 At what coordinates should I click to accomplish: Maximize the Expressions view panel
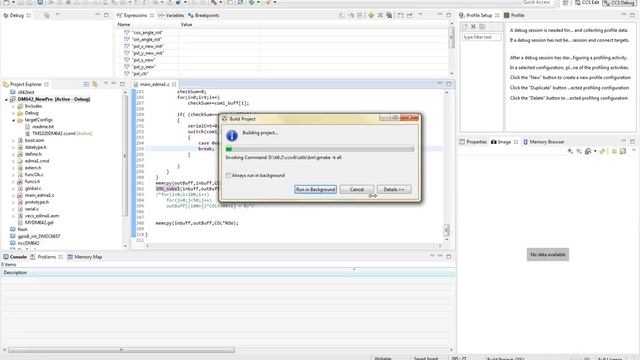[449, 15]
